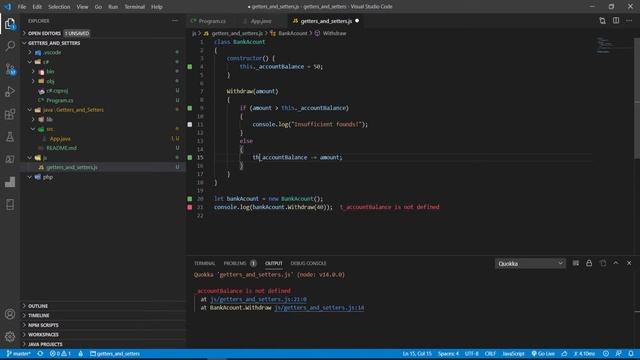Open the output log file icon
This screenshot has height=360, width=640.
(602, 263)
